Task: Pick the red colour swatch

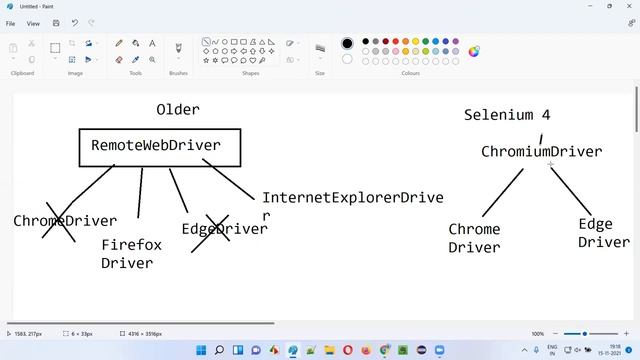Action: coord(396,41)
